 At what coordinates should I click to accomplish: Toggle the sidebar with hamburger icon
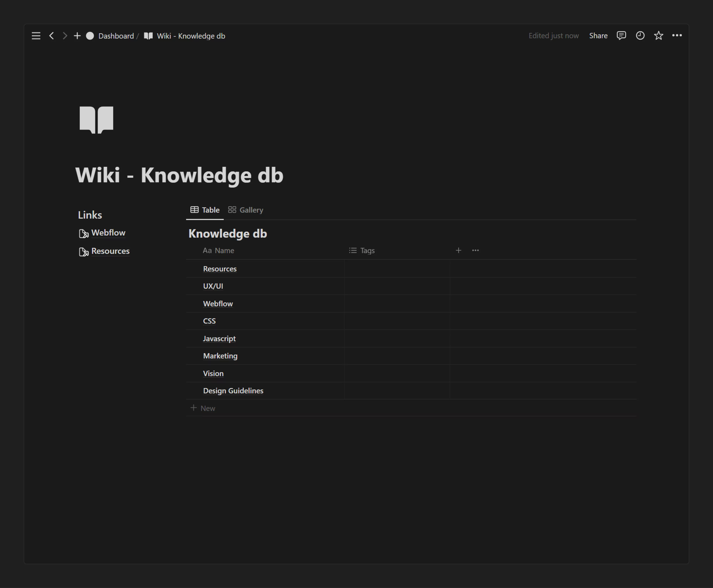point(36,35)
